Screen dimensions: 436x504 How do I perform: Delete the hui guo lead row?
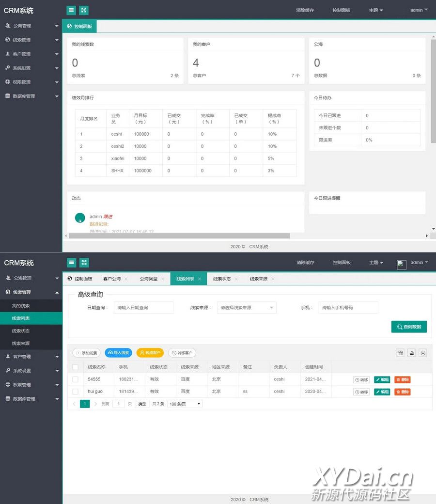[x=402, y=392]
